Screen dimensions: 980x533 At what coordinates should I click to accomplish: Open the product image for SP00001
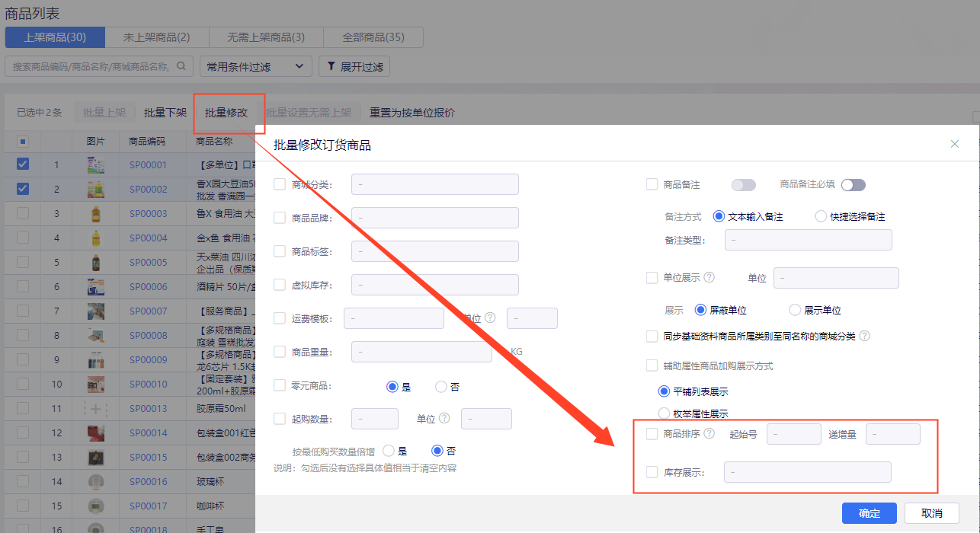96,164
